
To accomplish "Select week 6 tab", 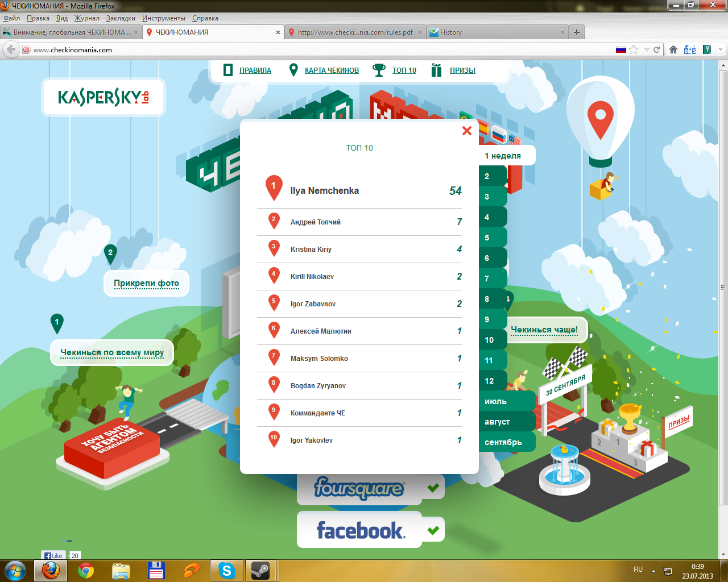I will tap(493, 258).
